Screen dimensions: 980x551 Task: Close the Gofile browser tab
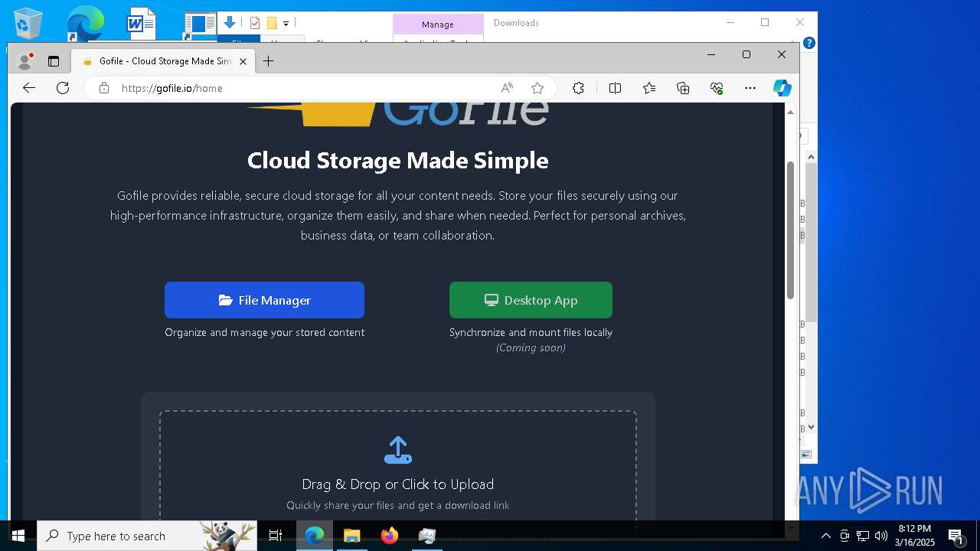243,61
